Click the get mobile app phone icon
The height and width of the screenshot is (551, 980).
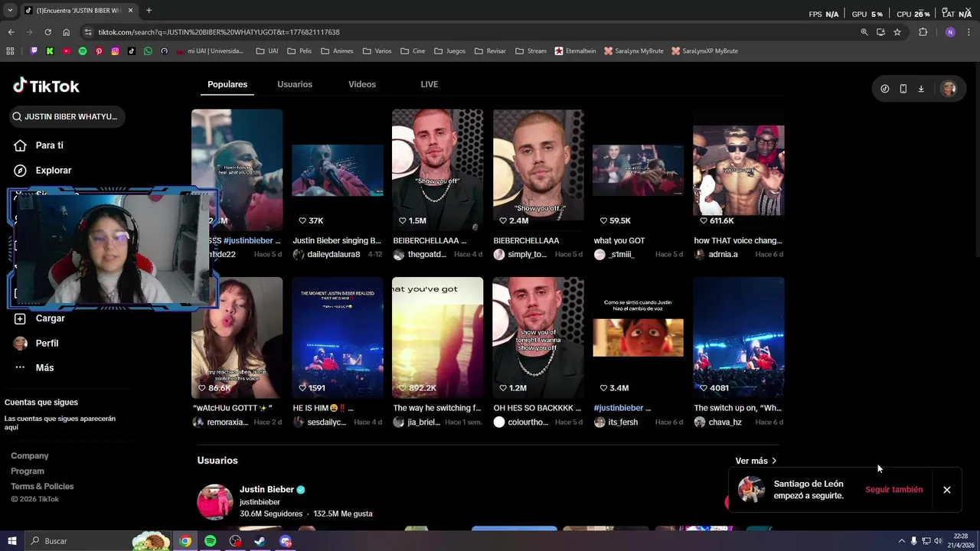click(903, 89)
